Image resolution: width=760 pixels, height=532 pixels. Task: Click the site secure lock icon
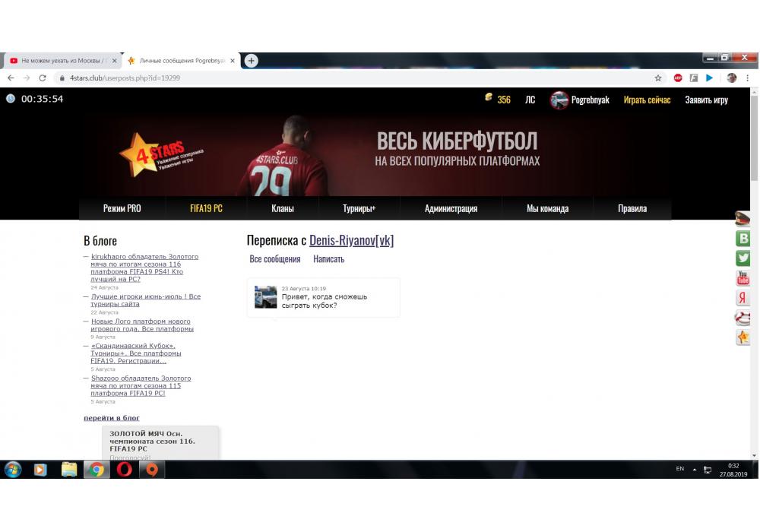62,78
